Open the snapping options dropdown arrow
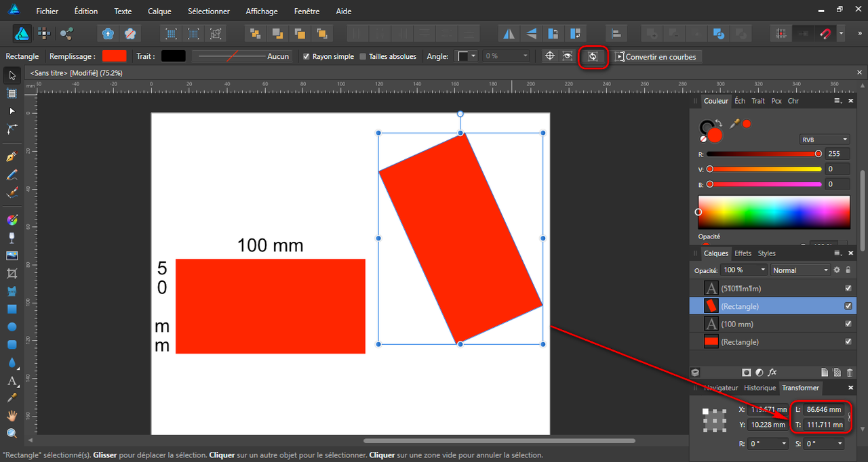 (841, 33)
